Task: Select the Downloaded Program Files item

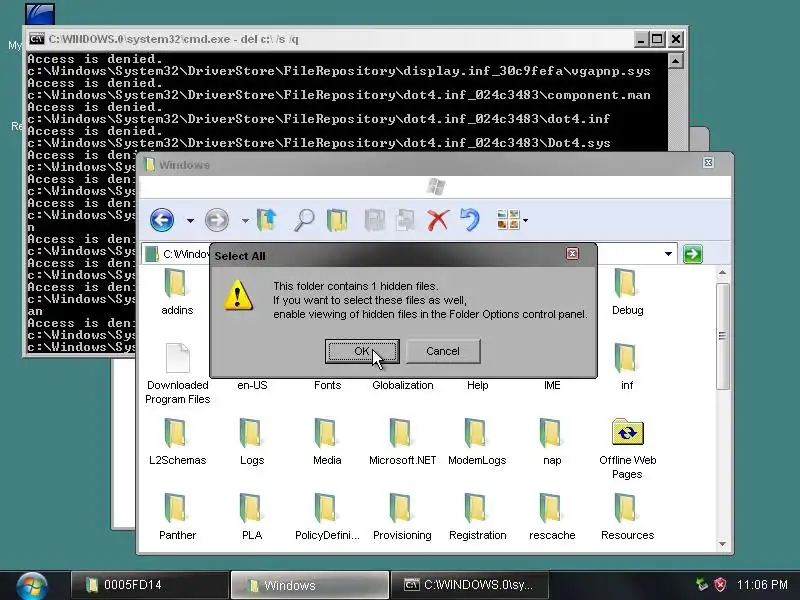Action: [178, 374]
